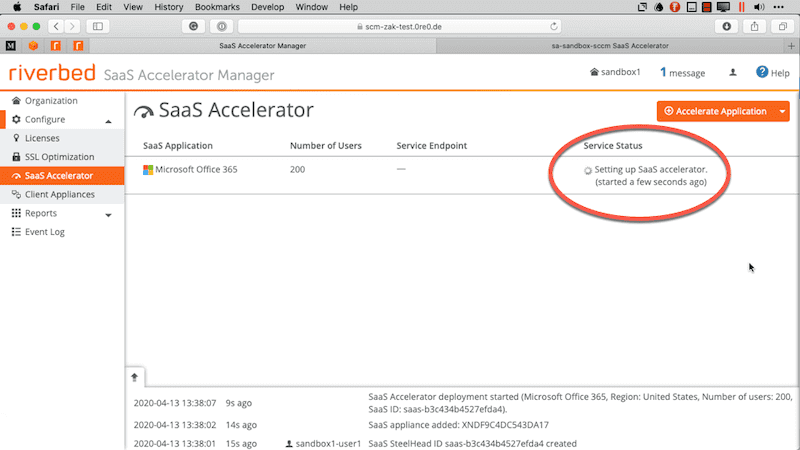
Task: Open the Accelerate Application dropdown arrow
Action: pos(782,111)
